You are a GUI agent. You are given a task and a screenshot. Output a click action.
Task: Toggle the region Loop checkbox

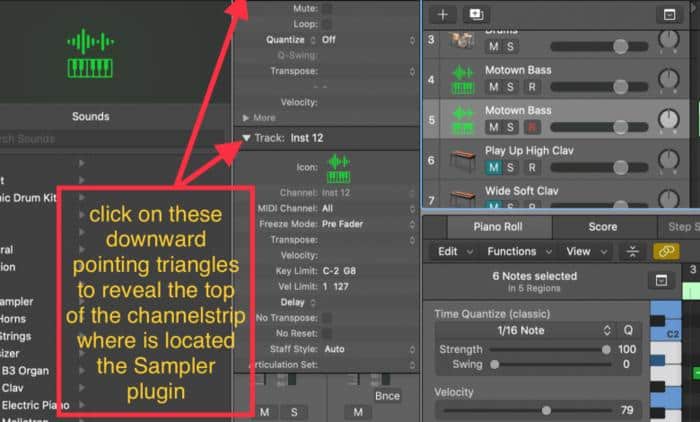(x=327, y=24)
